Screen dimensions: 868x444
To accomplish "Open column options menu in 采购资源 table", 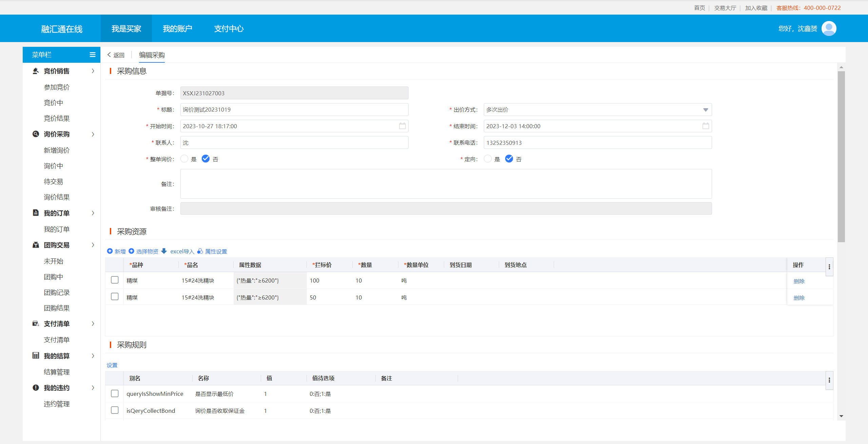I will [x=829, y=267].
